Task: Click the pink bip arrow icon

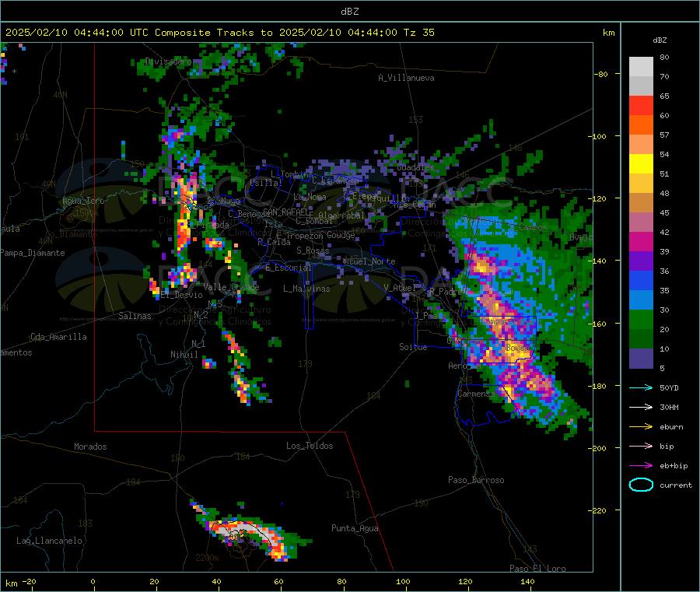Action: click(641, 446)
